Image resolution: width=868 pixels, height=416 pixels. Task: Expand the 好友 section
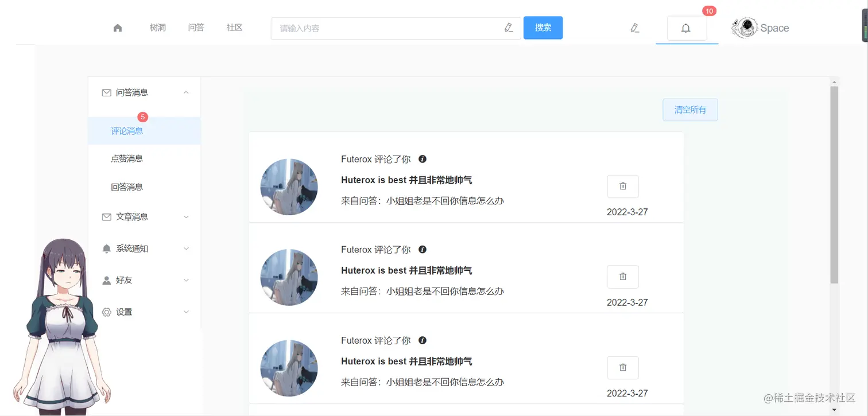tap(185, 280)
